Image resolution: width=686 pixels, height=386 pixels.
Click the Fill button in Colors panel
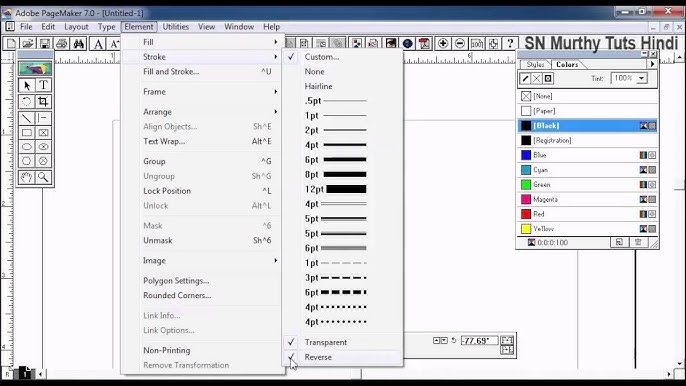coord(536,78)
